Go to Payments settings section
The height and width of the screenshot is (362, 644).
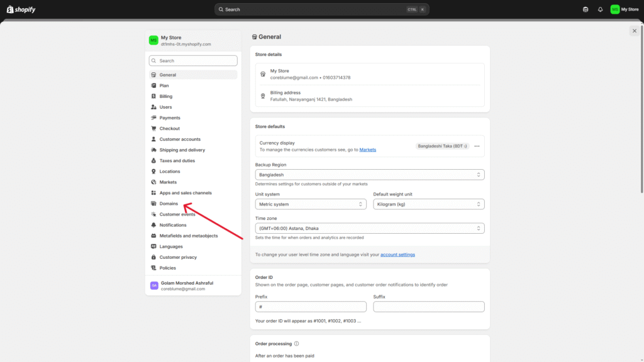170,118
